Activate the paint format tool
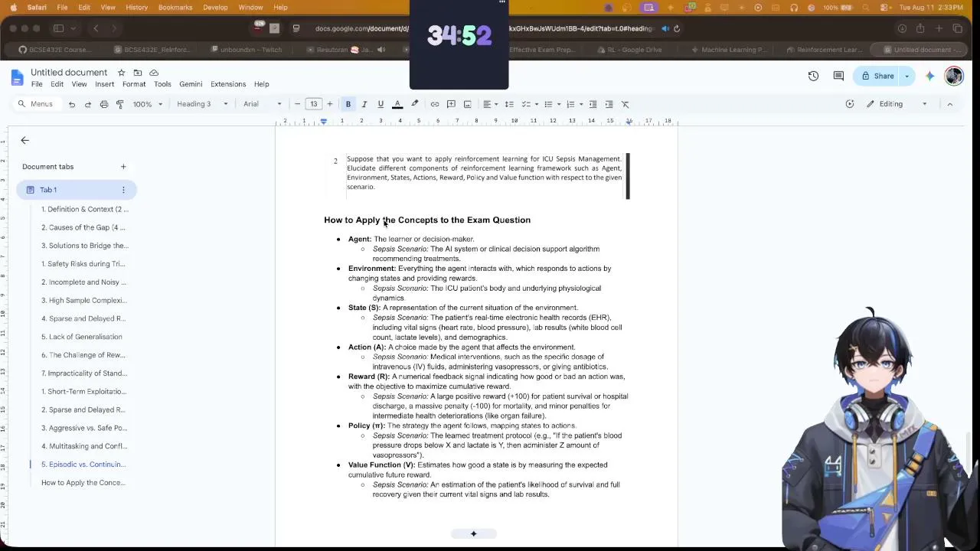The image size is (980, 551). point(120,104)
